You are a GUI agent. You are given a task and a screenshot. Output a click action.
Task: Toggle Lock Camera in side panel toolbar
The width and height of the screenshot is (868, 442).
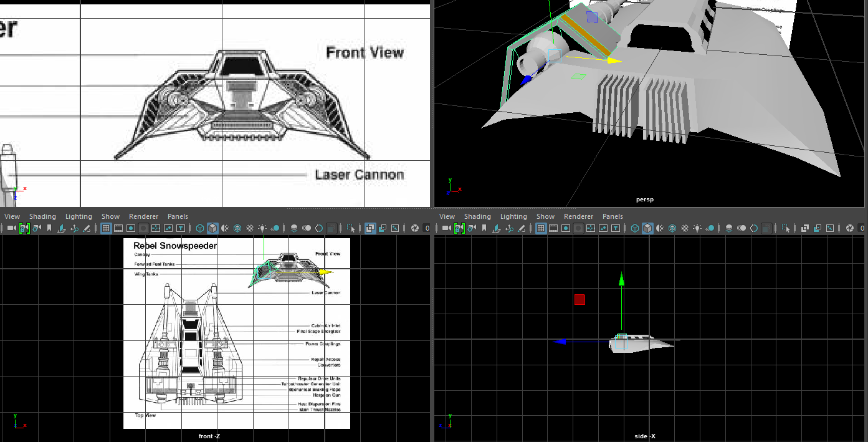(x=459, y=228)
